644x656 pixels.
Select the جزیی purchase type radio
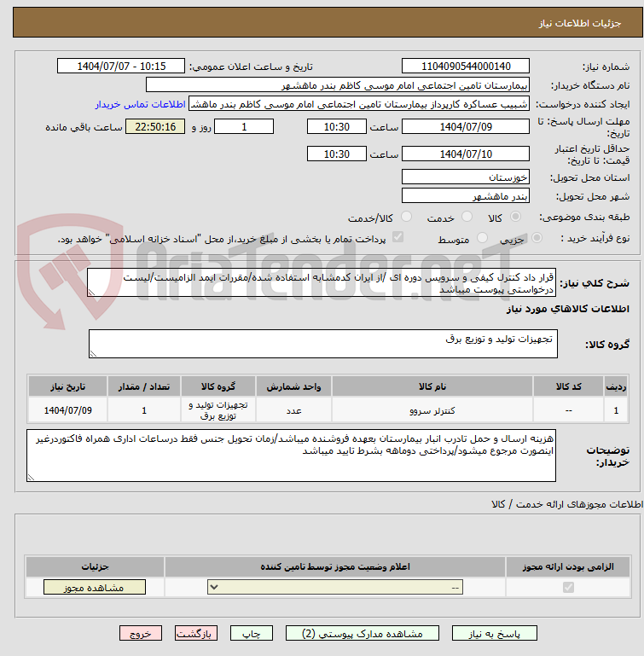click(537, 238)
